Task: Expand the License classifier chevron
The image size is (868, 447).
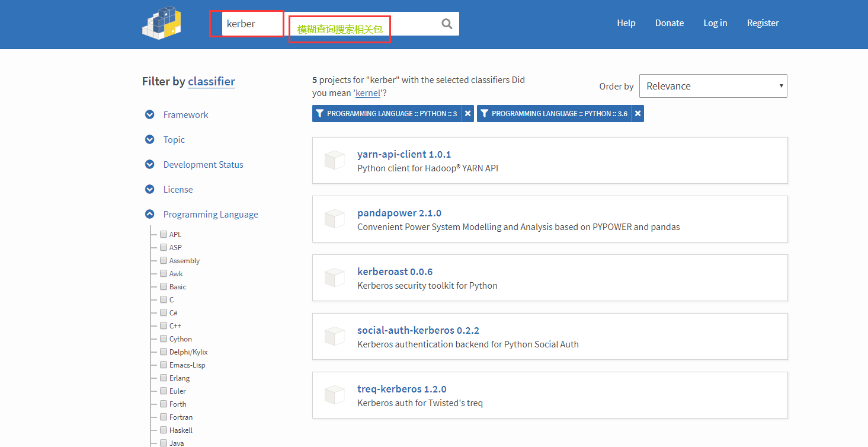Action: click(150, 189)
